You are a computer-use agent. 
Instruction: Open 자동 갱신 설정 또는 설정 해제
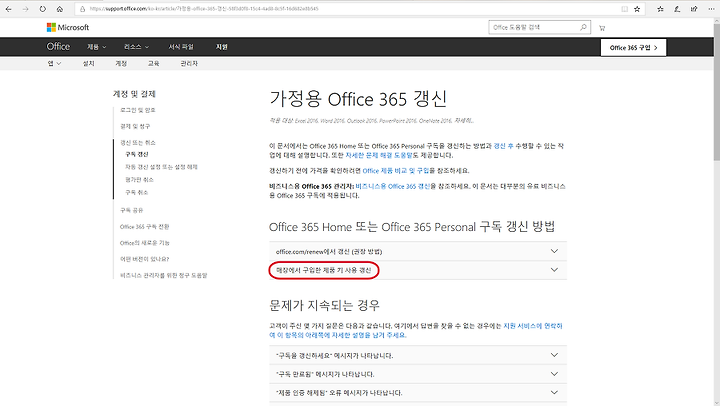(162, 167)
